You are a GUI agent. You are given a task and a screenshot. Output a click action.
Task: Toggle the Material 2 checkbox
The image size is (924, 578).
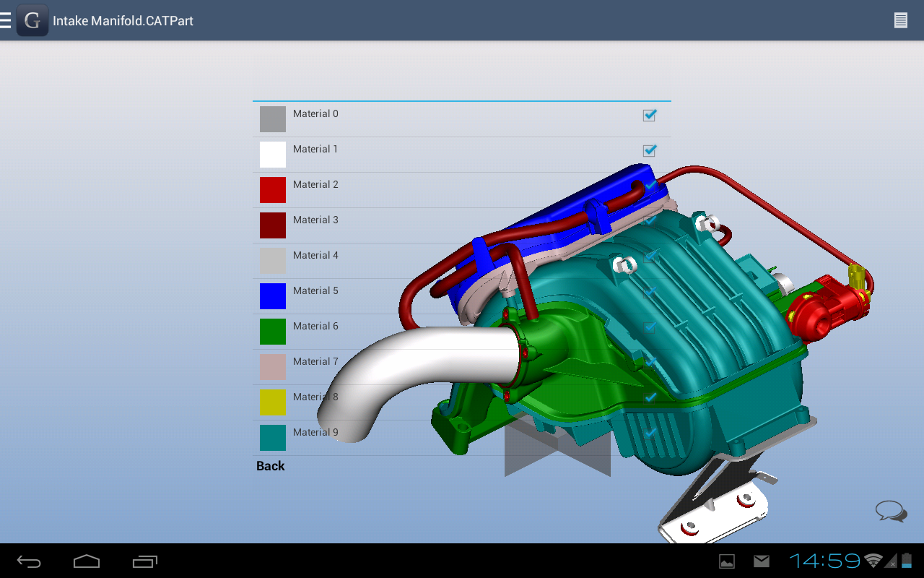tap(649, 186)
